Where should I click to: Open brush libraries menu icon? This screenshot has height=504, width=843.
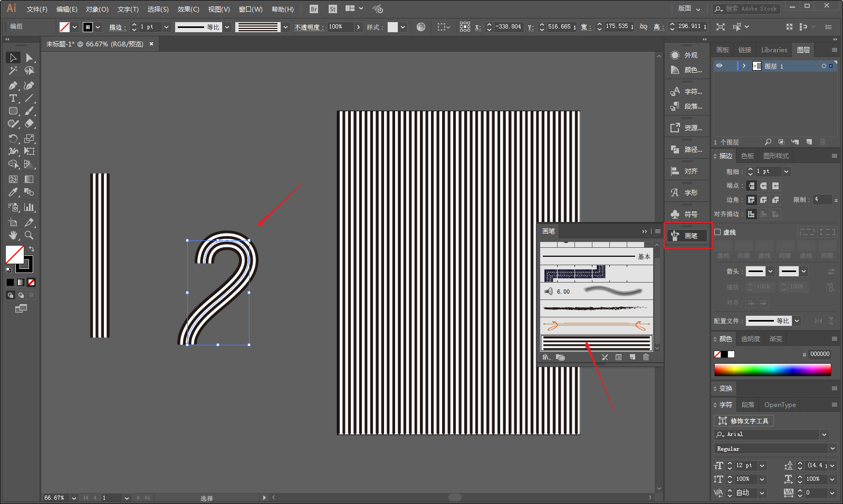coord(546,357)
